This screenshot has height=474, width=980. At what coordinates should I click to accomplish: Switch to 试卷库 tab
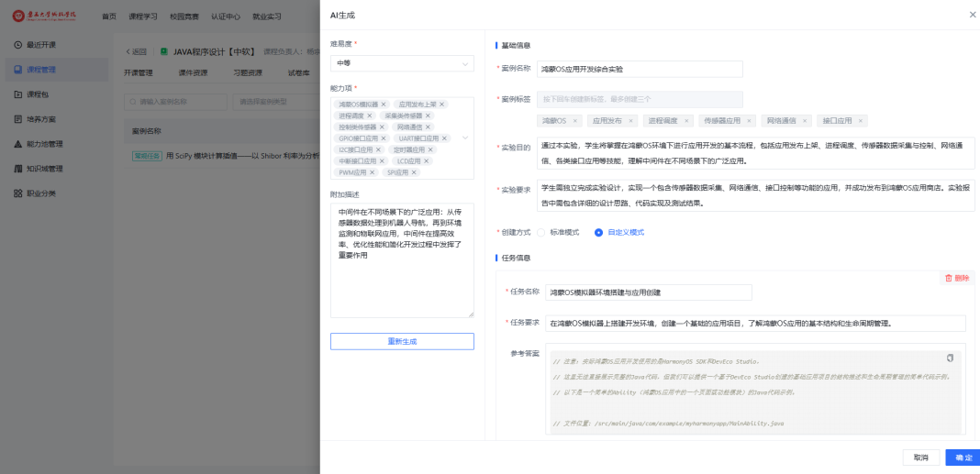299,73
